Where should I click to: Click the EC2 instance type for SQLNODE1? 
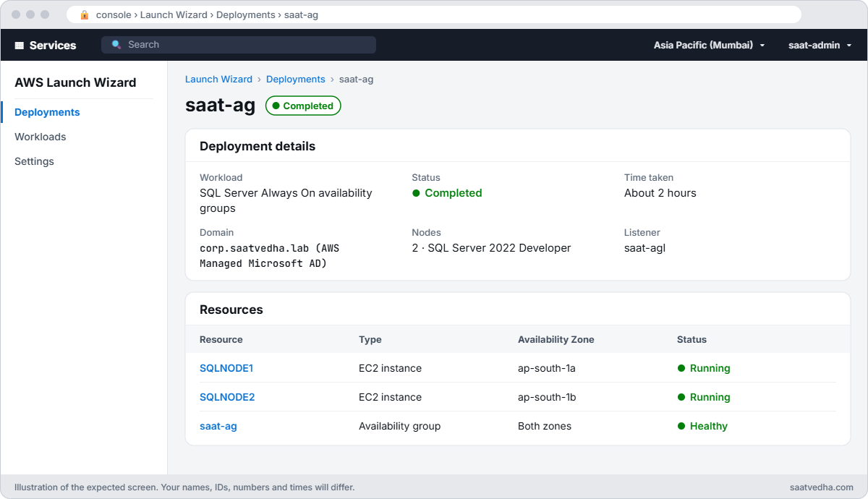390,368
